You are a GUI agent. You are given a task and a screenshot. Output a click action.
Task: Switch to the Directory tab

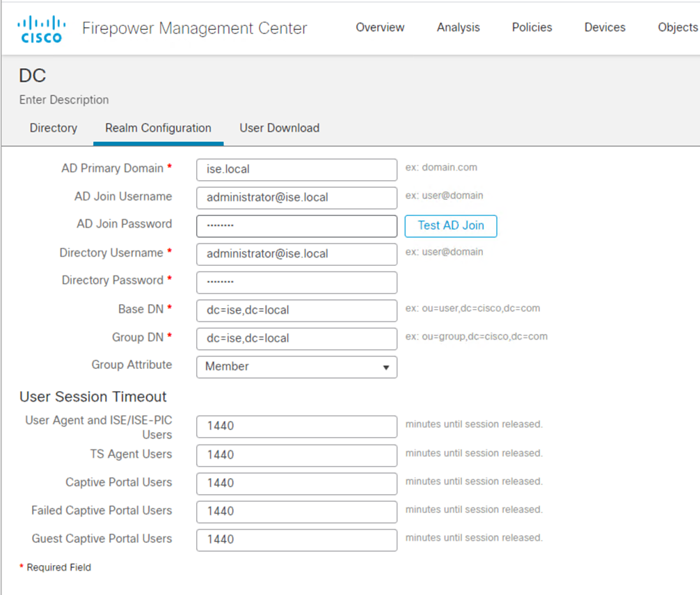pyautogui.click(x=53, y=128)
